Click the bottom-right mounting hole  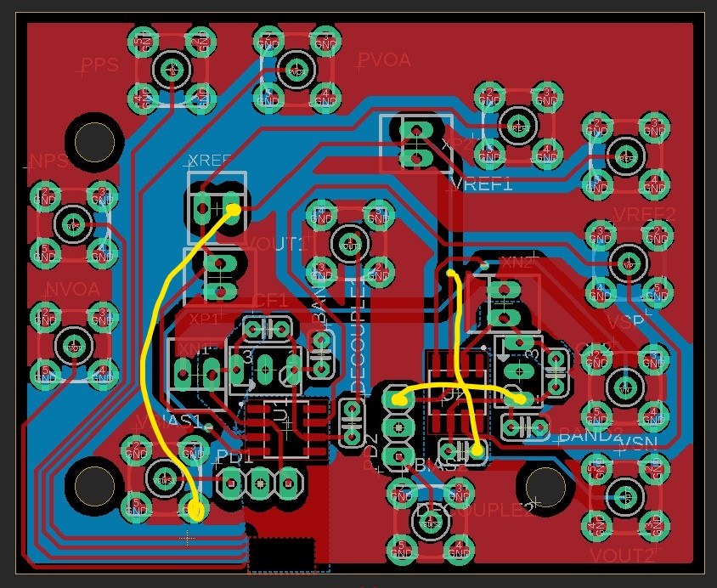pyautogui.click(x=545, y=488)
